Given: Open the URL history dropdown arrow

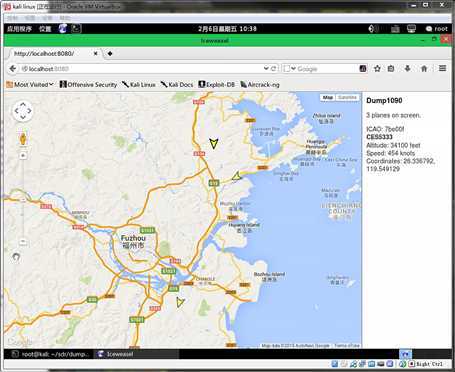Looking at the screenshot, I should (266, 69).
